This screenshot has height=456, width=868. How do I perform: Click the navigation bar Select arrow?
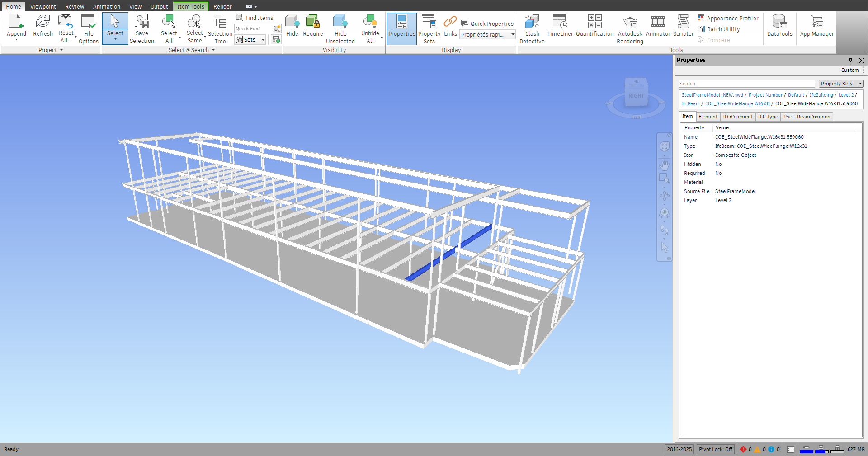click(664, 247)
